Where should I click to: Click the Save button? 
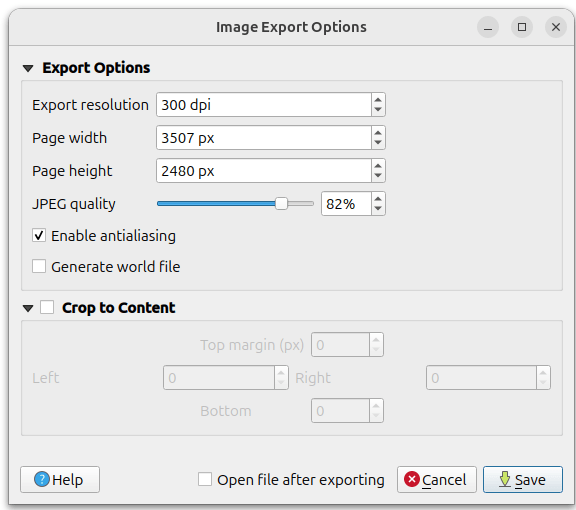point(523,479)
